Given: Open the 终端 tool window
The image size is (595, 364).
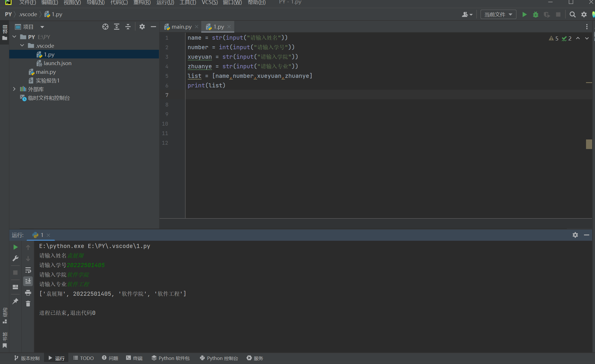Looking at the screenshot, I should click(x=134, y=358).
